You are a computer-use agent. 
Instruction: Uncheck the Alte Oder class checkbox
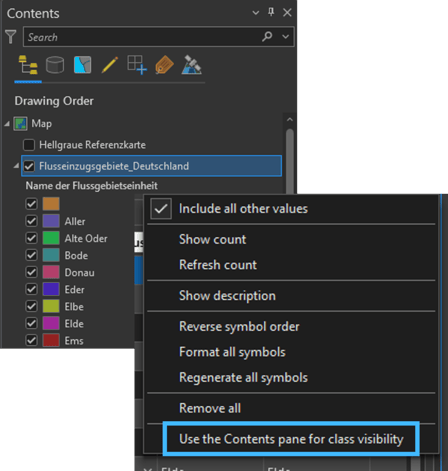coord(32,238)
